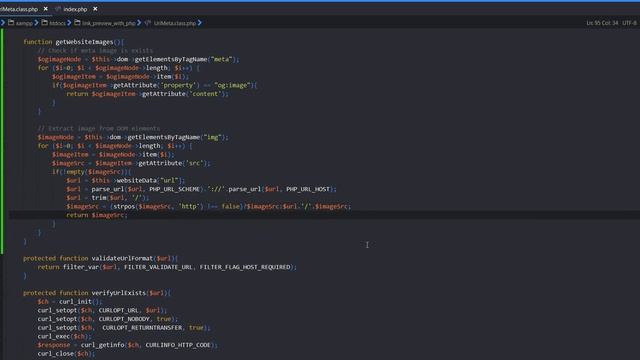This screenshot has height=360, width=640.
Task: Open the link_preview_with_php breadcrumb folder
Action: (x=109, y=23)
